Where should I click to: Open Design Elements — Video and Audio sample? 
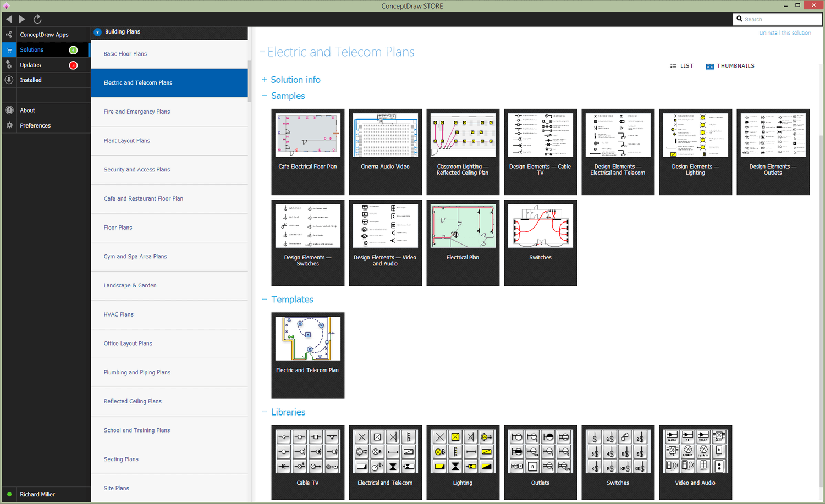386,243
